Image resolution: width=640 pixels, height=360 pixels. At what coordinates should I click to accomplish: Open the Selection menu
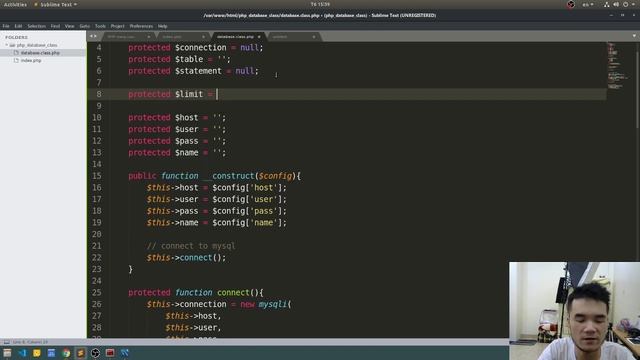pyautogui.click(x=36, y=26)
